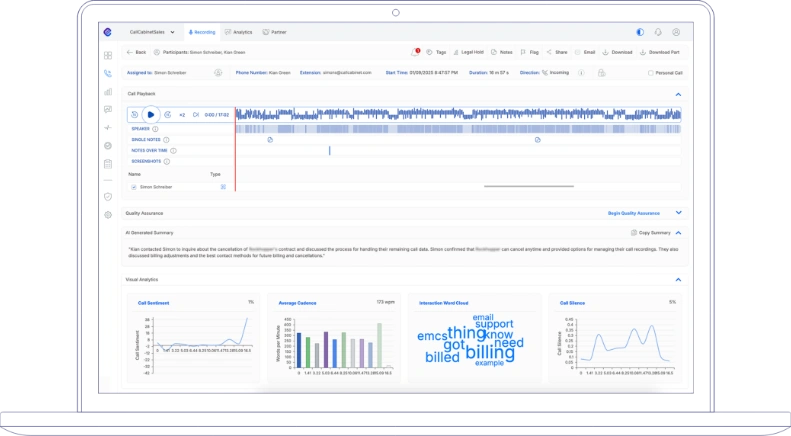The image size is (791, 436).
Task: Email the call recording
Action: pyautogui.click(x=585, y=52)
